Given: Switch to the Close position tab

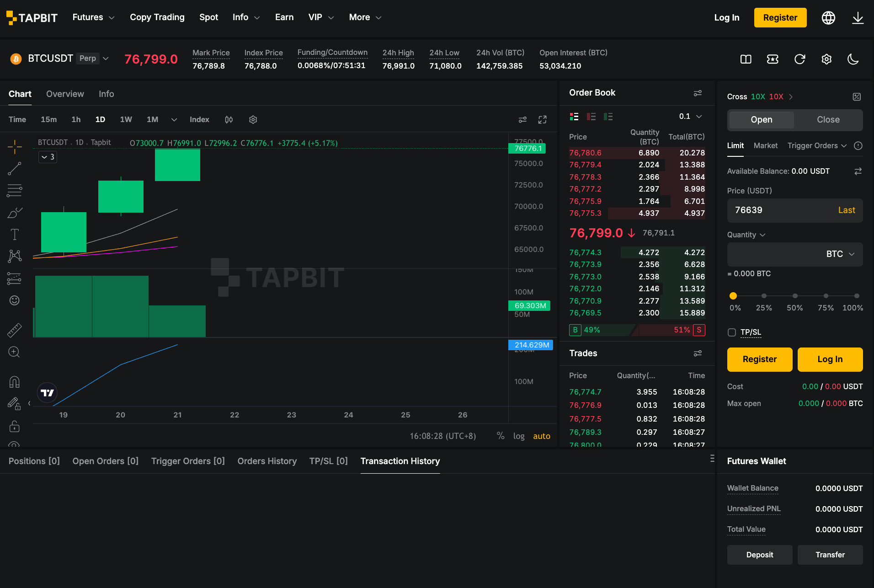Looking at the screenshot, I should pos(828,119).
